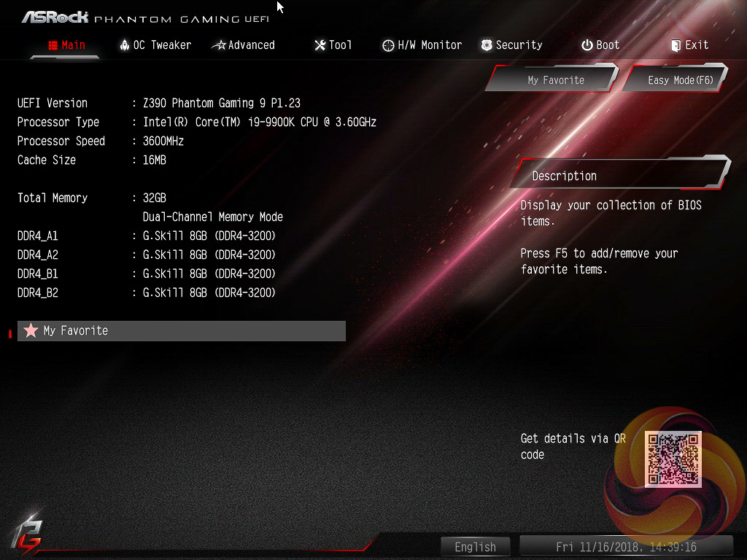747x560 pixels.
Task: Click the Advanced star icon
Action: point(219,45)
